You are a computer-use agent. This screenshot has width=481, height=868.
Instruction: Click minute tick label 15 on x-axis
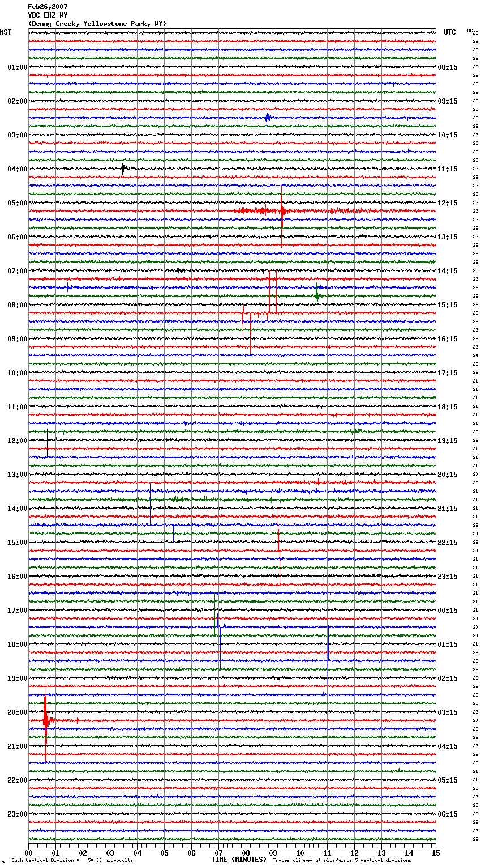pyautogui.click(x=436, y=853)
